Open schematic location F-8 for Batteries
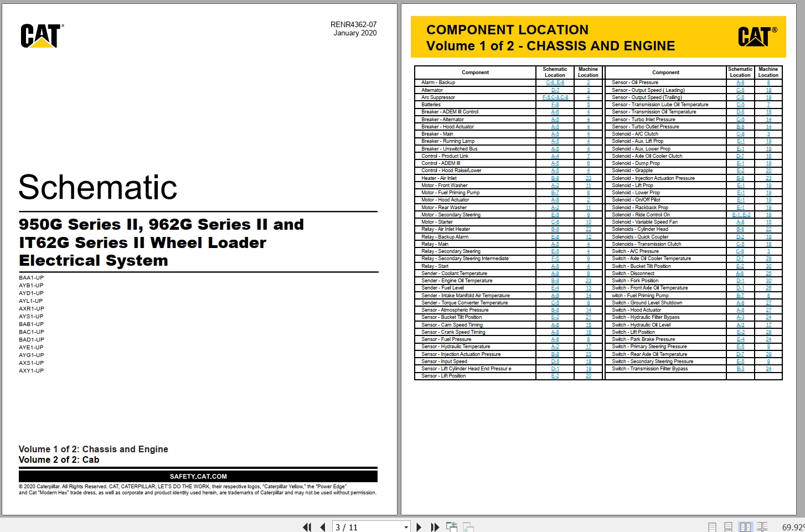The height and width of the screenshot is (532, 805). click(x=555, y=105)
